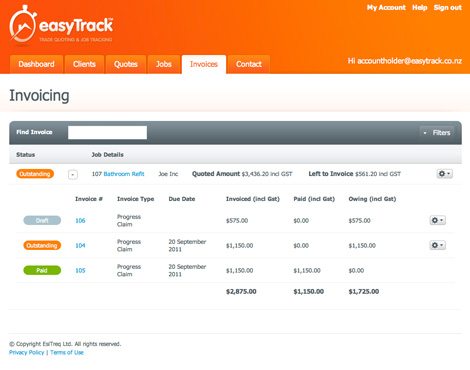This screenshot has height=370, width=470.
Task: Open invoice number 105
Action: pos(80,271)
